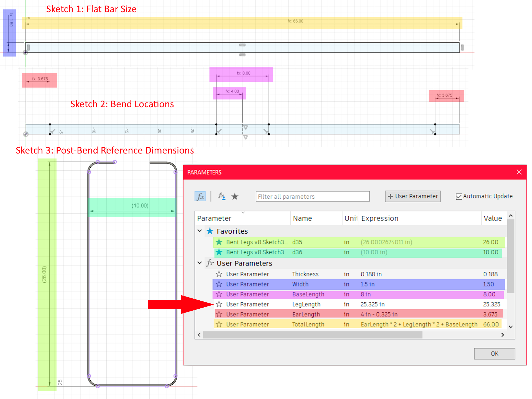
Task: Click the Expression column header
Action: (x=380, y=218)
